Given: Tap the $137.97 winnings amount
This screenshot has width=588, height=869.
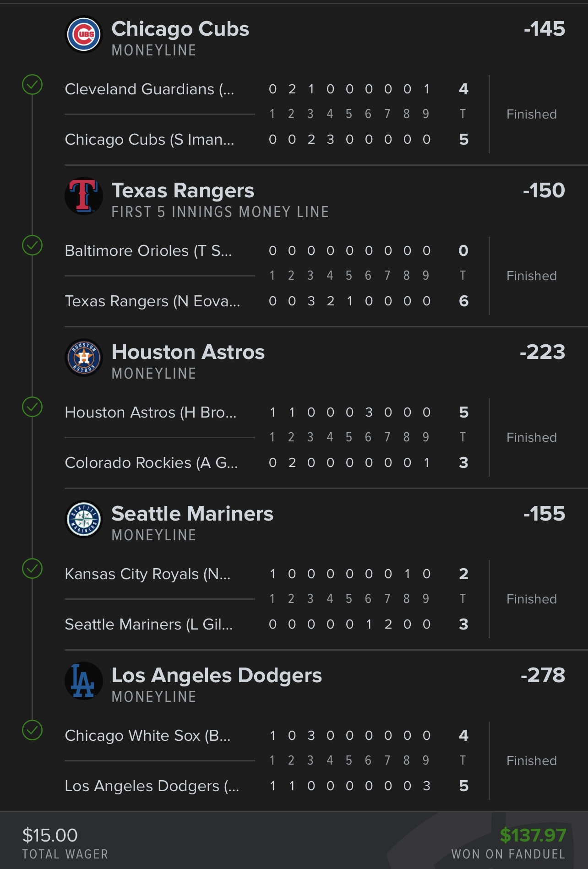Looking at the screenshot, I should pos(533,835).
